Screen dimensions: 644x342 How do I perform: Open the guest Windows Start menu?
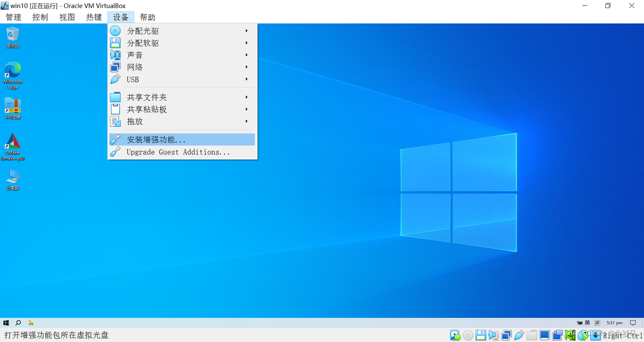coord(6,323)
